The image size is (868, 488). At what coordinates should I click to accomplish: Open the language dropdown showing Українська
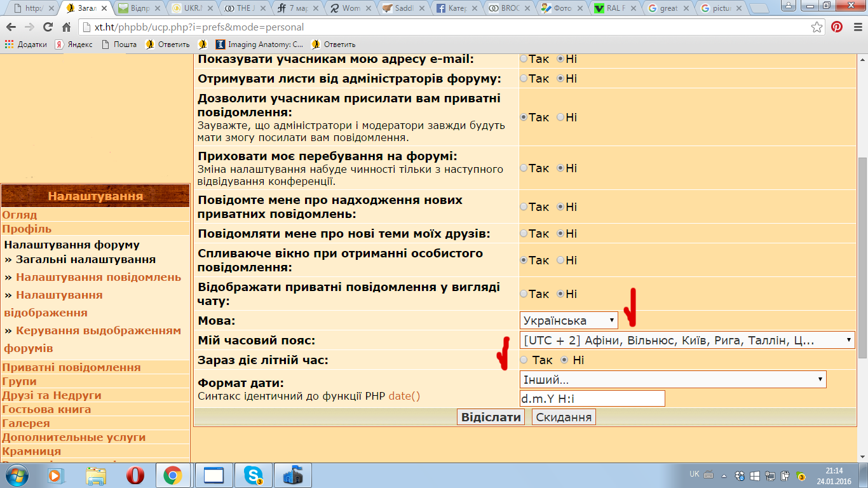[569, 321]
